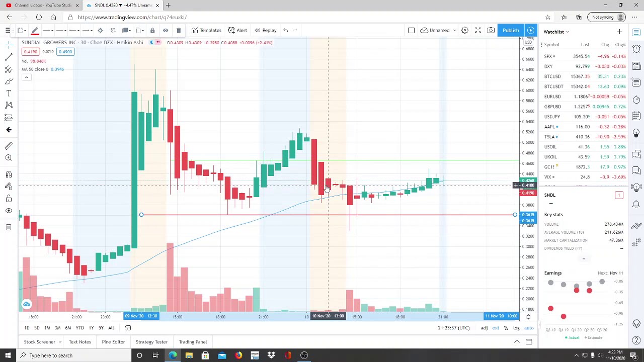The height and width of the screenshot is (362, 644).
Task: Toggle adjusted data 'adj' option
Action: (x=484, y=328)
